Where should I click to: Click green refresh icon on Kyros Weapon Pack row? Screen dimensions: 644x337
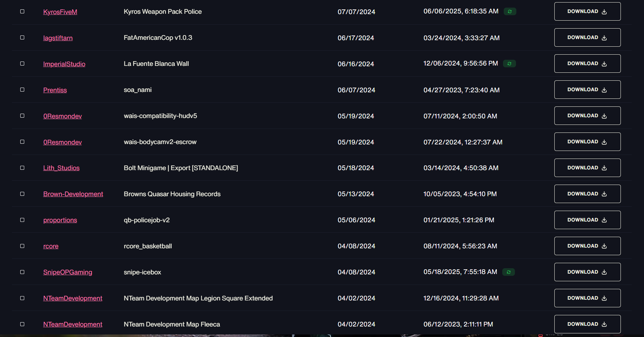tap(510, 12)
